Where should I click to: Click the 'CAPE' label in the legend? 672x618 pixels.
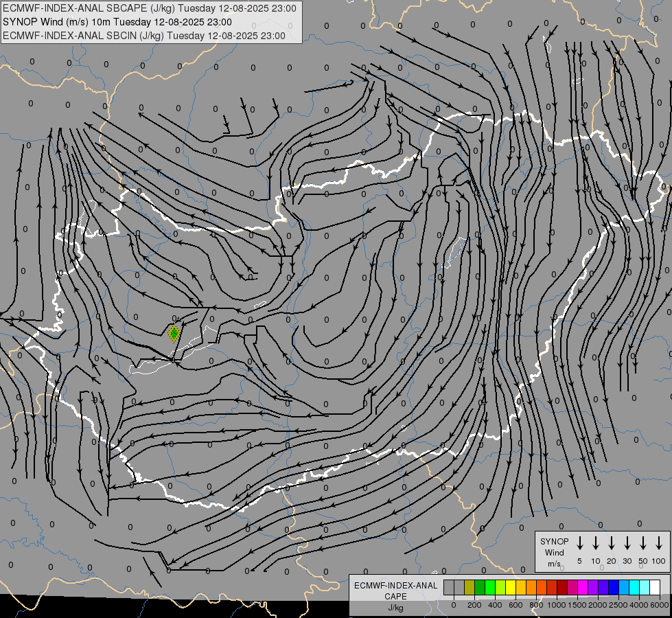(x=395, y=596)
